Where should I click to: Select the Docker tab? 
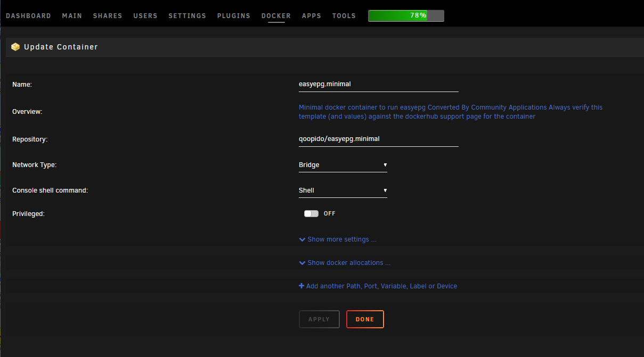coord(276,15)
